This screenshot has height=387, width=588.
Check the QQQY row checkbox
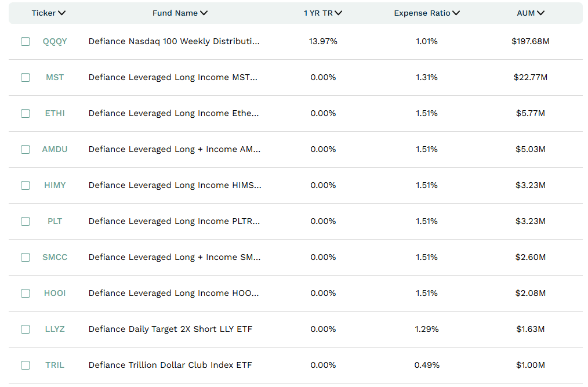(26, 41)
